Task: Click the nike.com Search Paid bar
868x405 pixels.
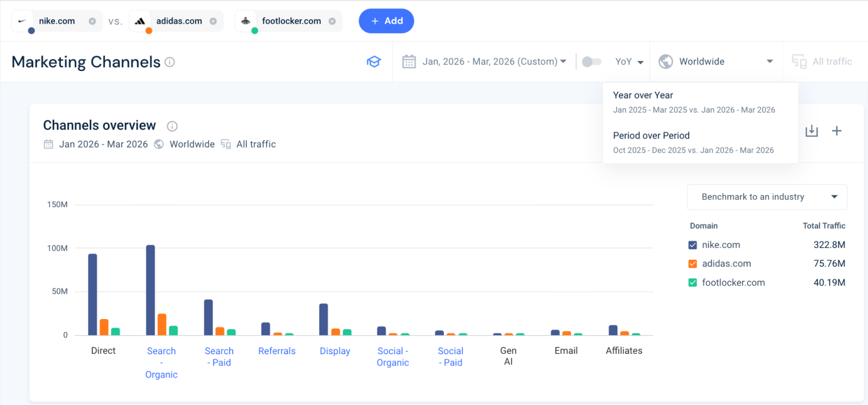Action: (208, 317)
